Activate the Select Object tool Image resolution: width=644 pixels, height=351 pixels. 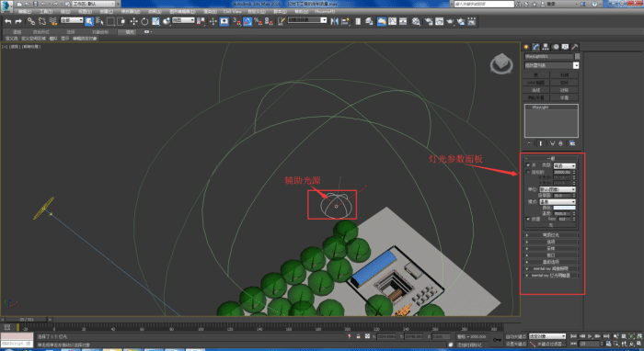89,21
